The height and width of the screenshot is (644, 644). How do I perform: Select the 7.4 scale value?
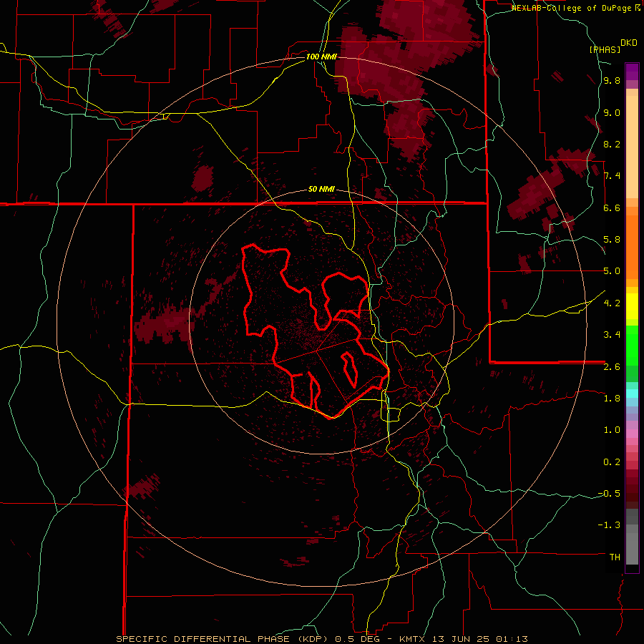click(612, 176)
